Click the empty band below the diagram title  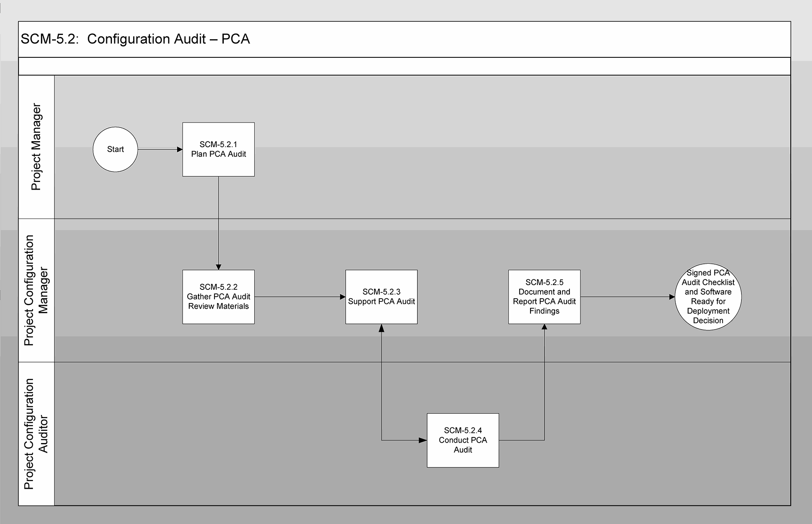pos(404,66)
